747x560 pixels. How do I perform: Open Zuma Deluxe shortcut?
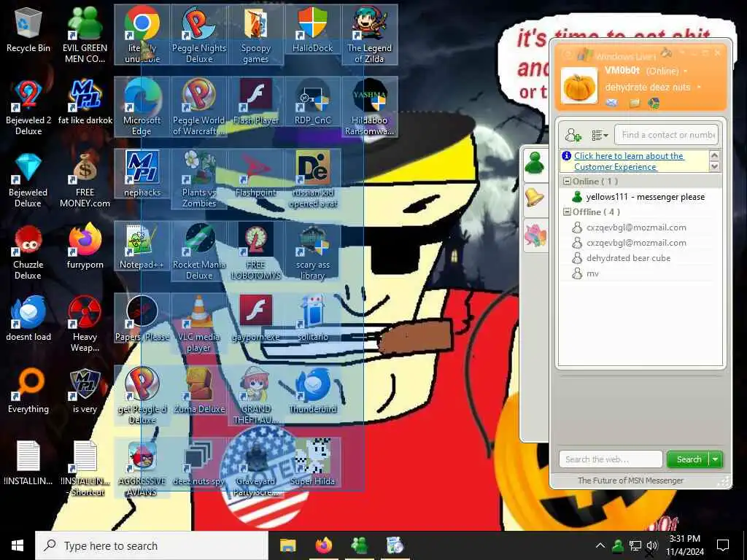(198, 391)
